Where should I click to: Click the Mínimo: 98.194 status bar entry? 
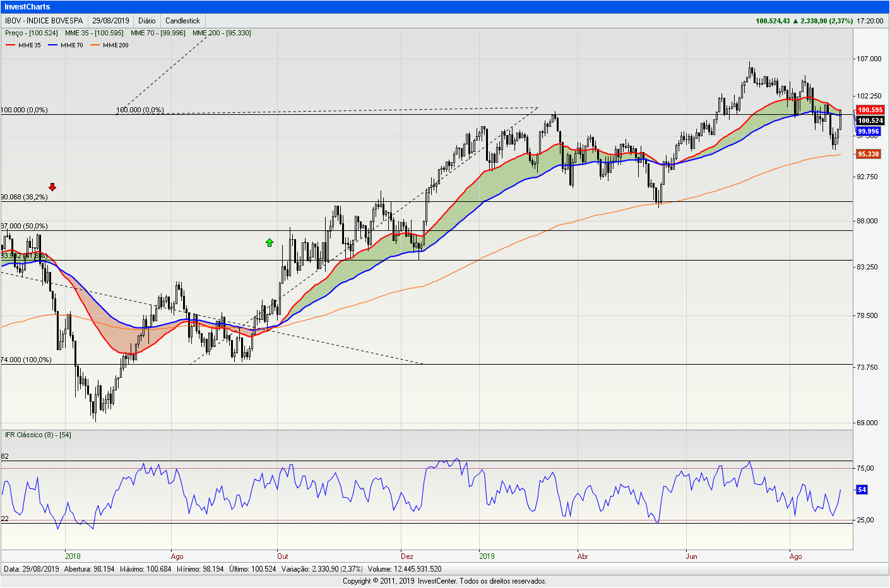coord(200,569)
